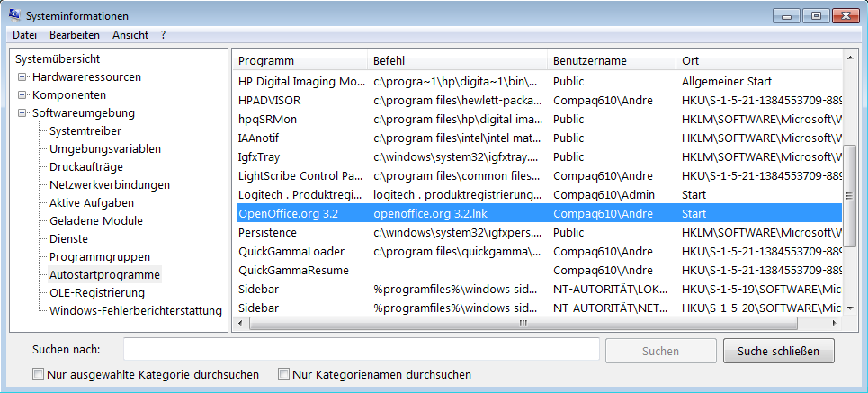Open the ? help menu

pyautogui.click(x=164, y=35)
